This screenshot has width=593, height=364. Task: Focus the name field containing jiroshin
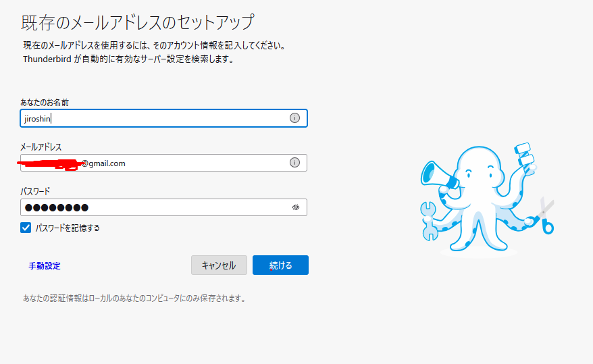coord(155,118)
